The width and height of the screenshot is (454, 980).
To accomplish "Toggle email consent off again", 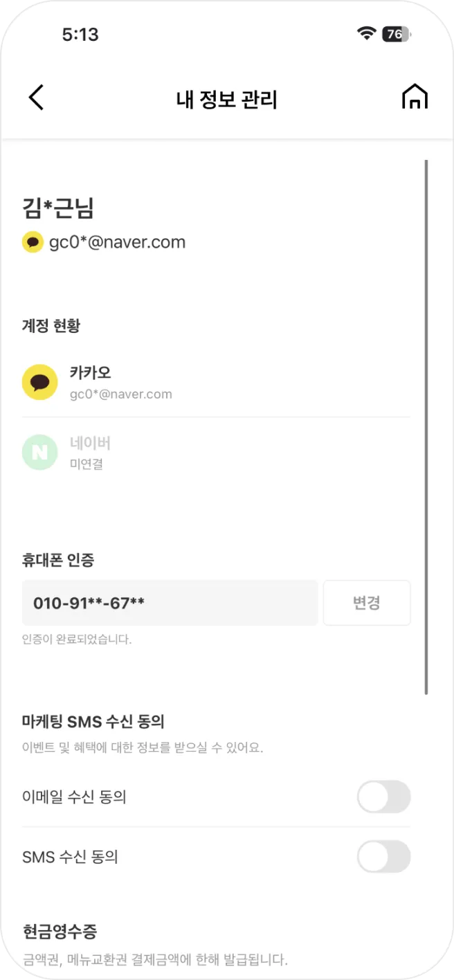I will pyautogui.click(x=383, y=797).
